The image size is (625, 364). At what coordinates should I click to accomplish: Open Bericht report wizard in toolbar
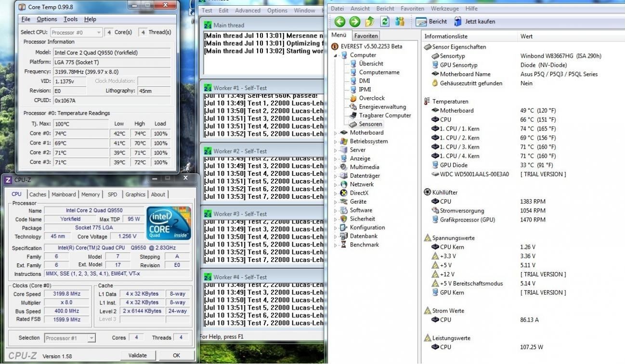(x=431, y=21)
